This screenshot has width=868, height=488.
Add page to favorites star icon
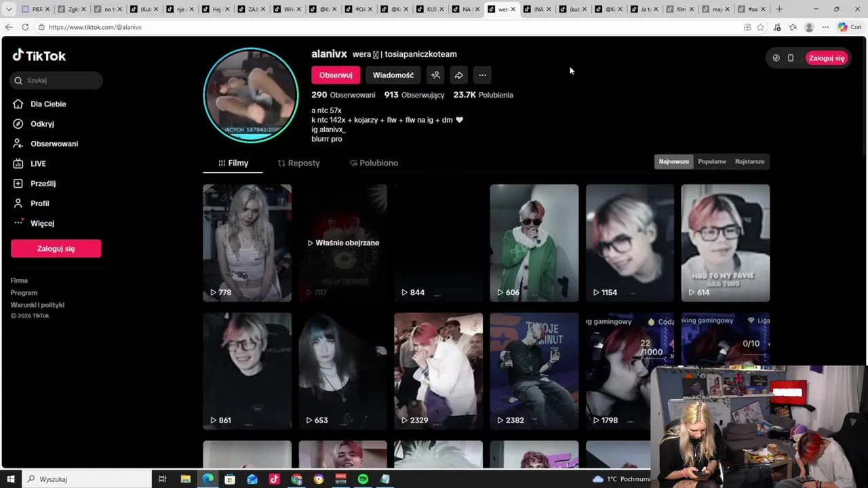[x=761, y=27]
